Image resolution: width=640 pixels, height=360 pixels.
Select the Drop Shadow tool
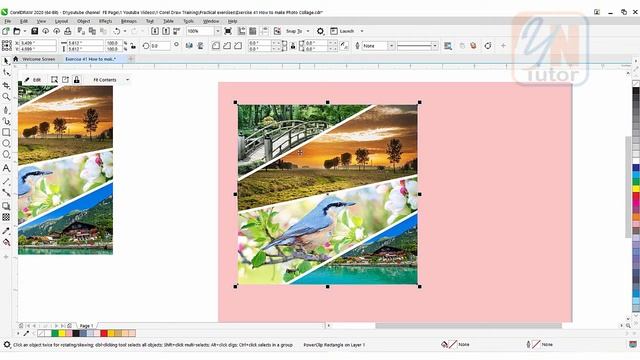coord(6,206)
